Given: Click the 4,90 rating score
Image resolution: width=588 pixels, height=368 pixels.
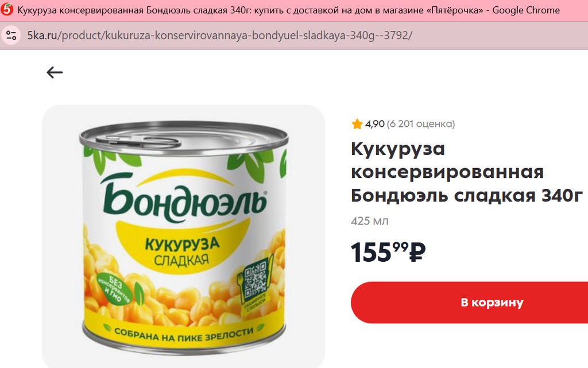Looking at the screenshot, I should 374,123.
